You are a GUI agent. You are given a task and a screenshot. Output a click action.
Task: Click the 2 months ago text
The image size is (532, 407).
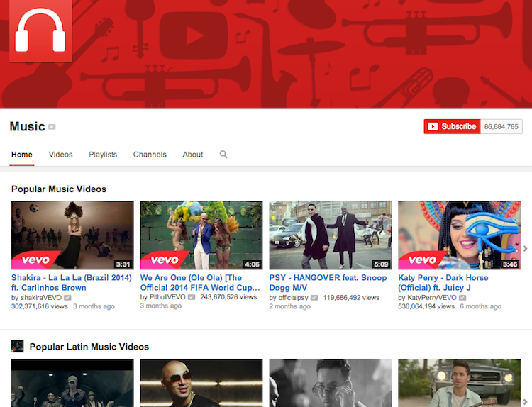pos(289,306)
